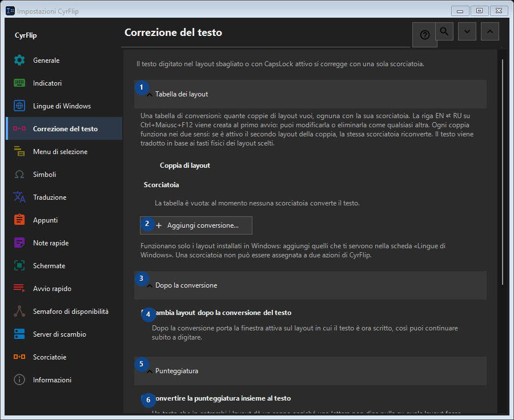Open the Generale gear icon section
The image size is (514, 420).
pos(19,60)
